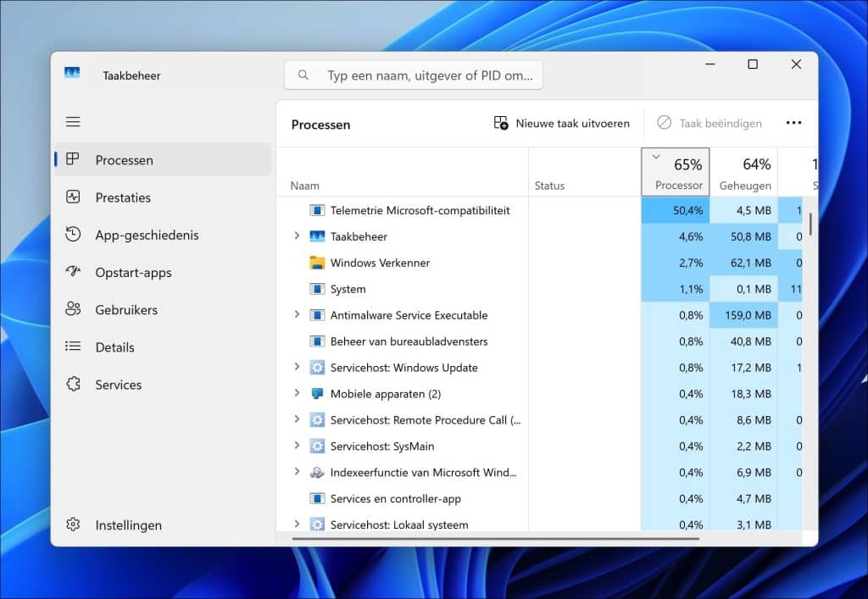Select the Processen tab in sidebar

click(124, 160)
